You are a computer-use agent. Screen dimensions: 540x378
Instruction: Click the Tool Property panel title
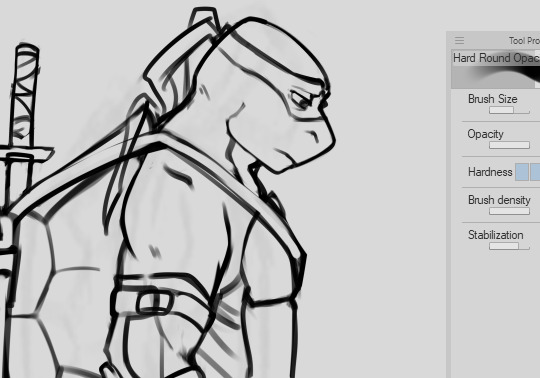pos(524,41)
